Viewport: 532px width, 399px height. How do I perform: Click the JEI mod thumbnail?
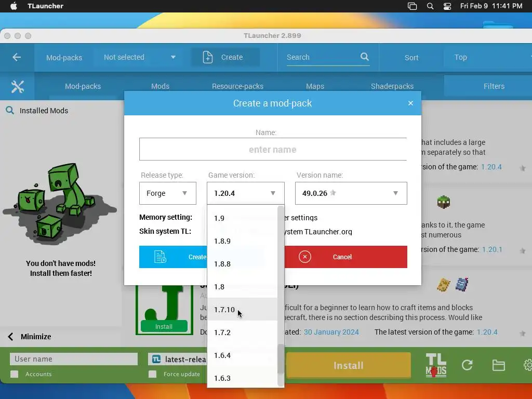[164, 310]
